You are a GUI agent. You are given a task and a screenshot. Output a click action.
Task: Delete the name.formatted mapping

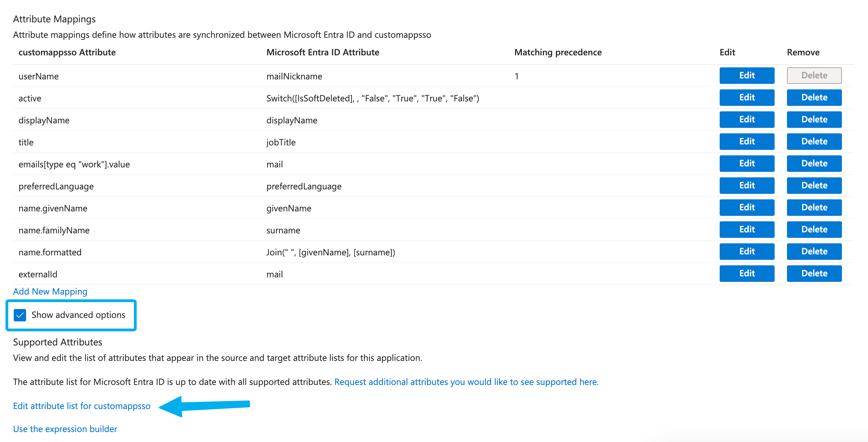point(814,251)
